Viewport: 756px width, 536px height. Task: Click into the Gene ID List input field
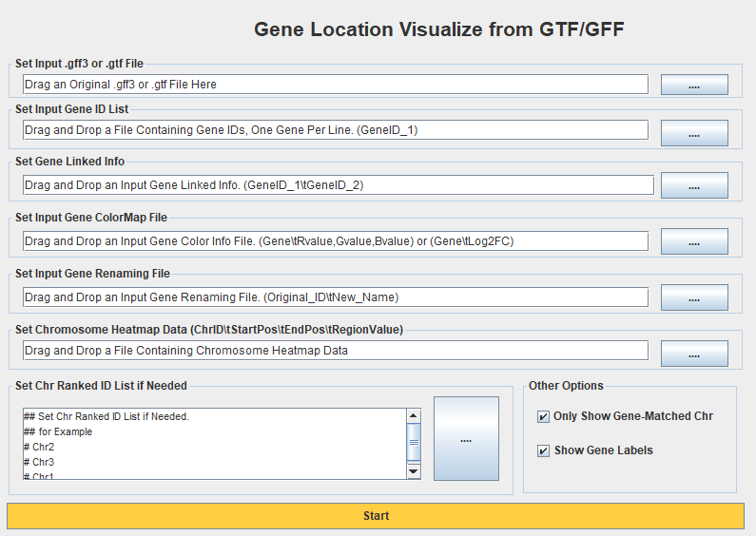[335, 130]
